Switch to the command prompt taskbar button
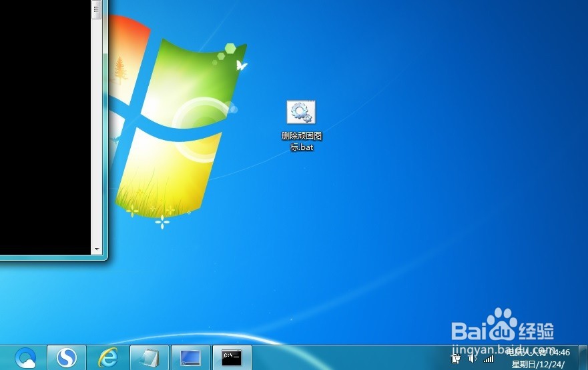Screen dimensions: 588x370 point(232,357)
